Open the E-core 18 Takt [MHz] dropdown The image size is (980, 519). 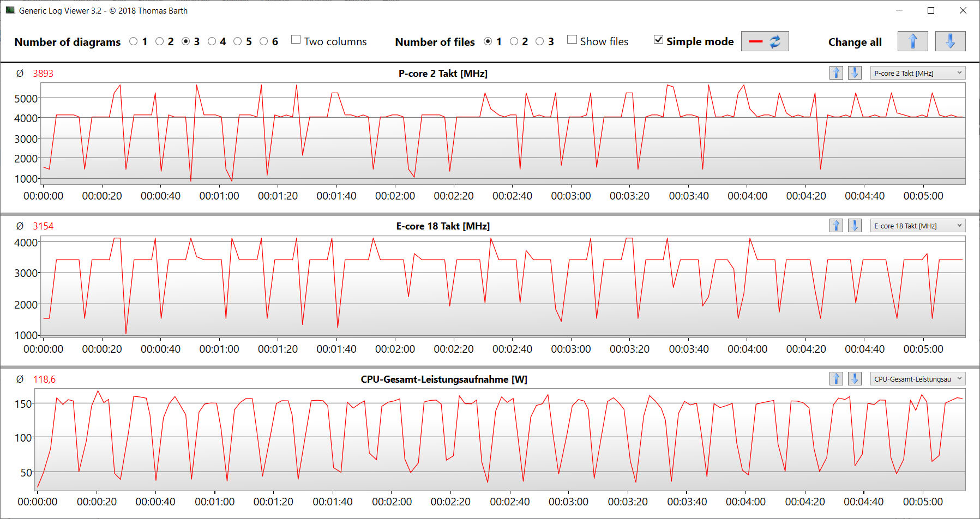click(917, 226)
